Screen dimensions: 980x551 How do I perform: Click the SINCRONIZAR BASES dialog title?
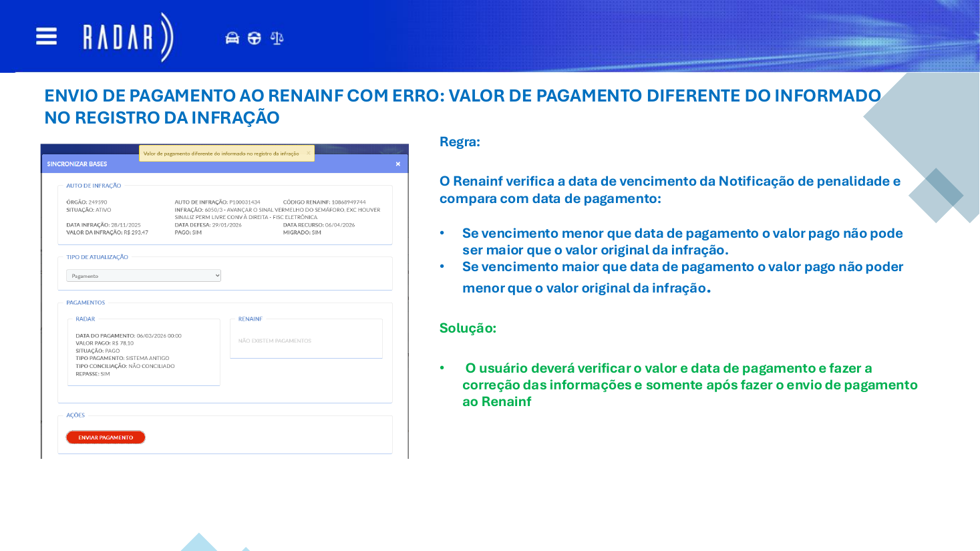[77, 164]
